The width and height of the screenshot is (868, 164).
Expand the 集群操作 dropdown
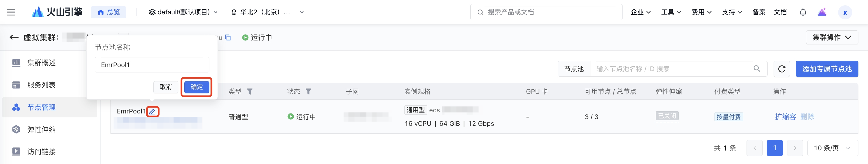832,37
